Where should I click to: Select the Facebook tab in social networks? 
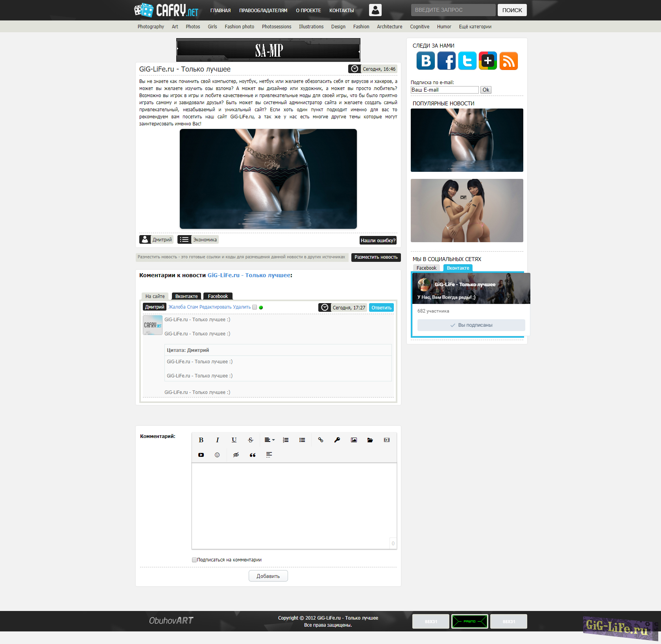[426, 268]
